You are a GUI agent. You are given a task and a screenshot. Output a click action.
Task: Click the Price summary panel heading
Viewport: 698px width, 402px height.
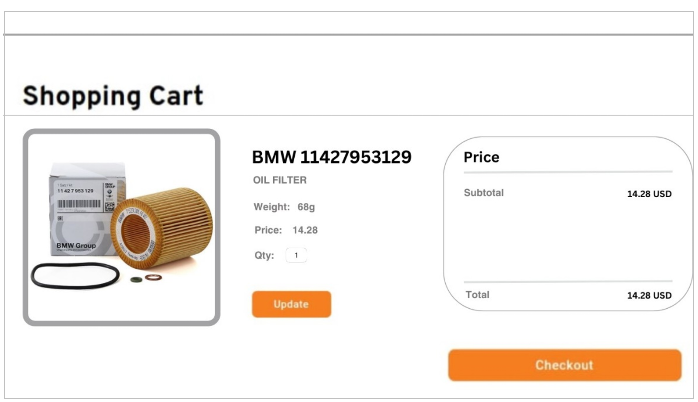(x=481, y=157)
